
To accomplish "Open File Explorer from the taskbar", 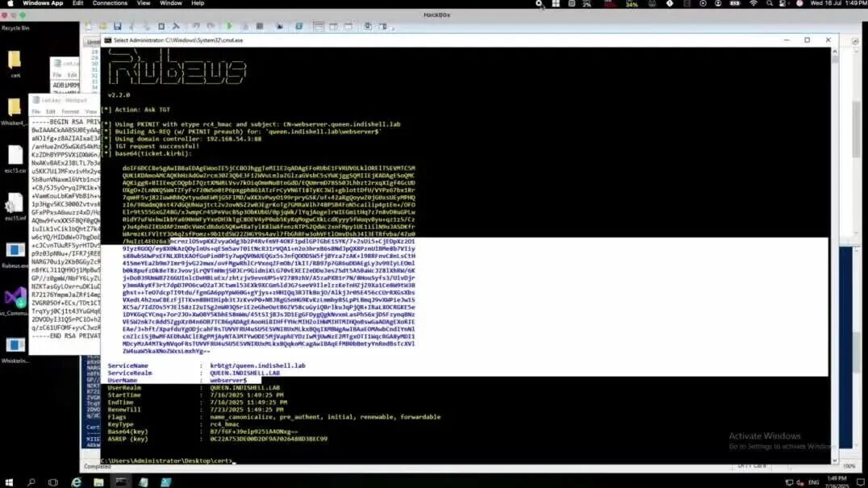I will tap(98, 482).
